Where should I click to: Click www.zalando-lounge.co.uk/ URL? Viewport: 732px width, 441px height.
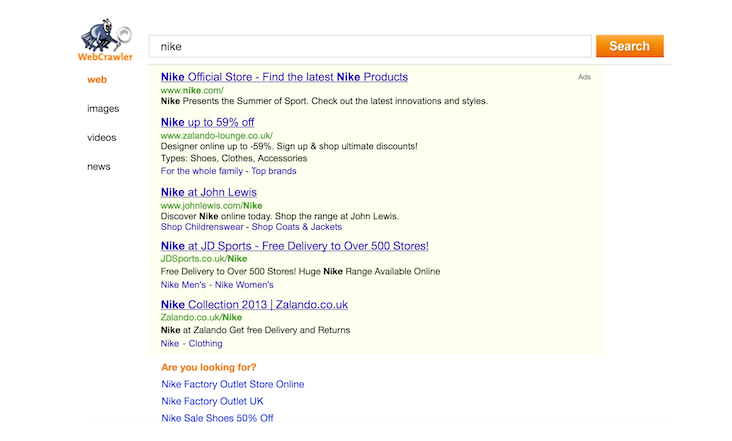pyautogui.click(x=217, y=135)
